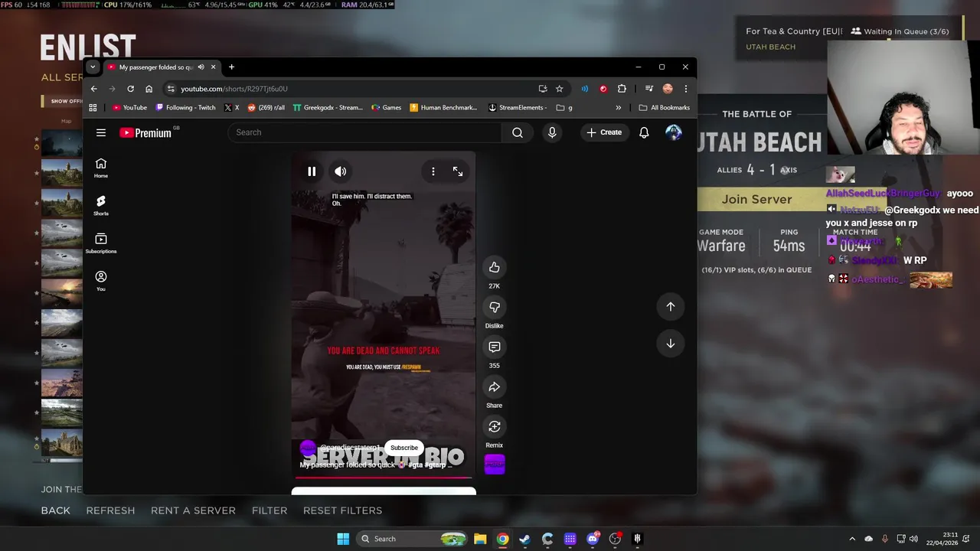Open Shorts in YouTube sidebar

(101, 205)
